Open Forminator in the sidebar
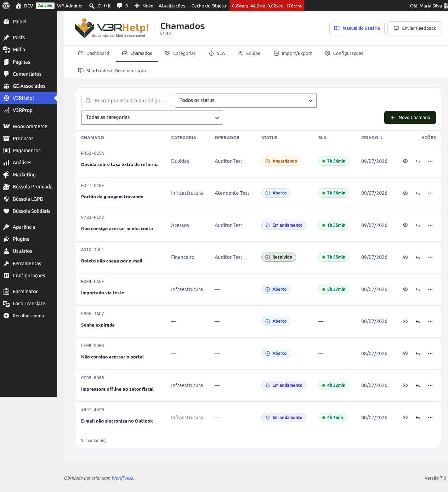This screenshot has height=492, width=448. click(28, 292)
